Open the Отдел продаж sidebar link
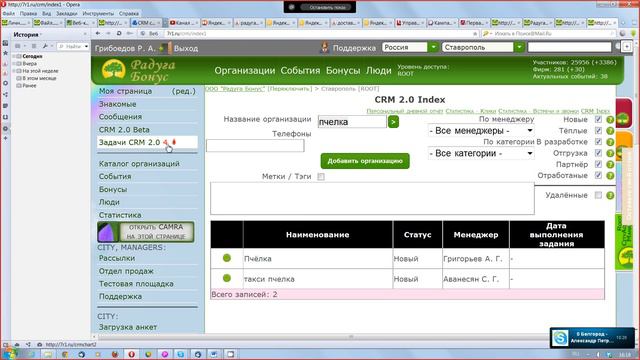The image size is (640, 360). (126, 271)
